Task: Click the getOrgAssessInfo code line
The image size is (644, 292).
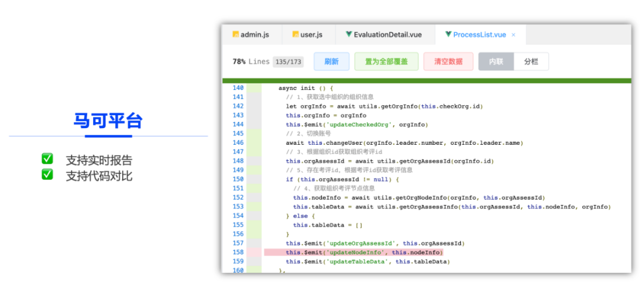Action: (x=452, y=207)
